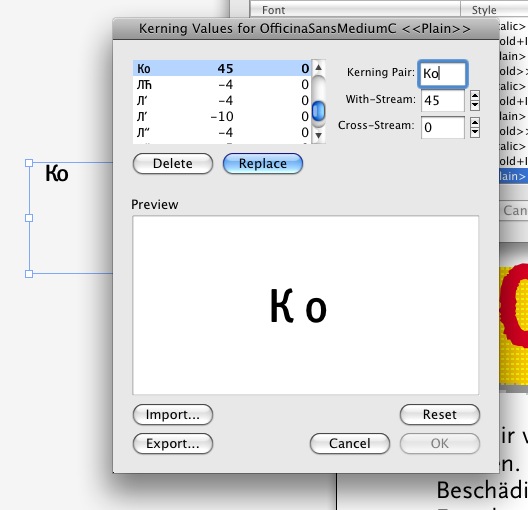Click top-left handle of text box
528x510 pixels.
coord(29,163)
